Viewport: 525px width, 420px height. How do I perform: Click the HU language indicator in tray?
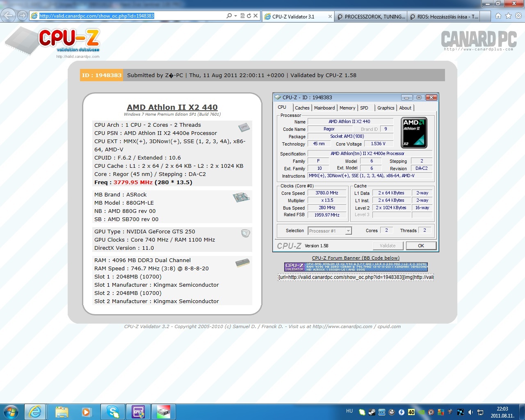(349, 411)
